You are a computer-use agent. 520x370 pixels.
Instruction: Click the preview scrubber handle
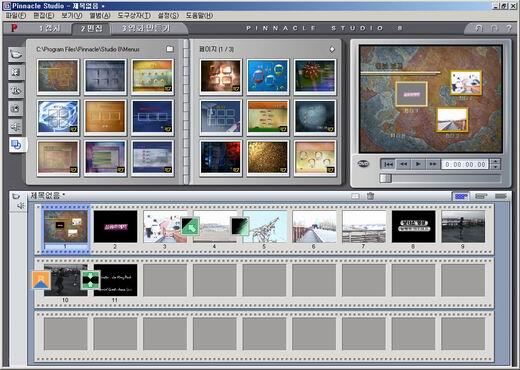tap(385, 178)
